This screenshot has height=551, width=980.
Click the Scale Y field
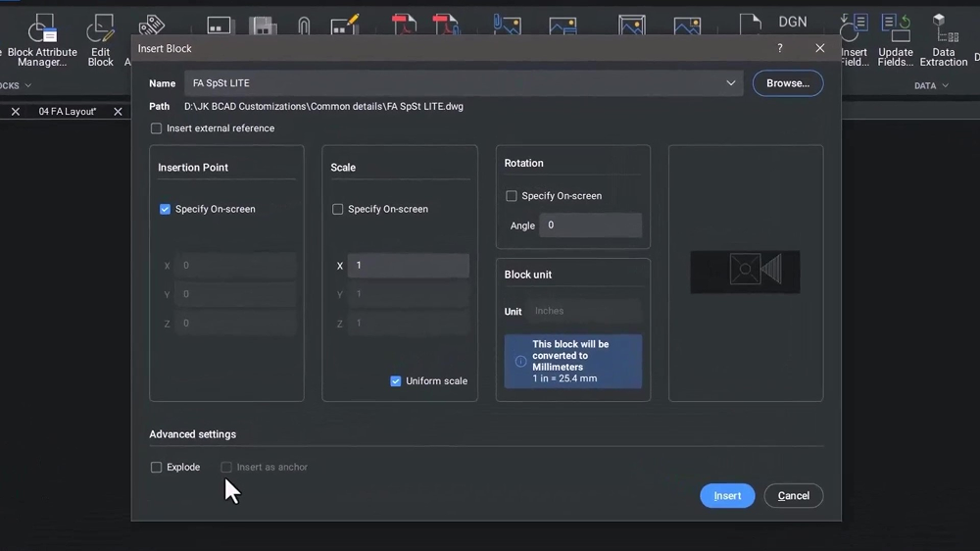pyautogui.click(x=408, y=294)
